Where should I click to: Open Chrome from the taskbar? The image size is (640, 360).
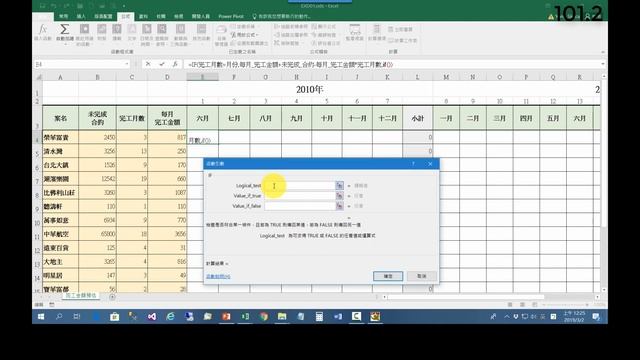coord(264,316)
